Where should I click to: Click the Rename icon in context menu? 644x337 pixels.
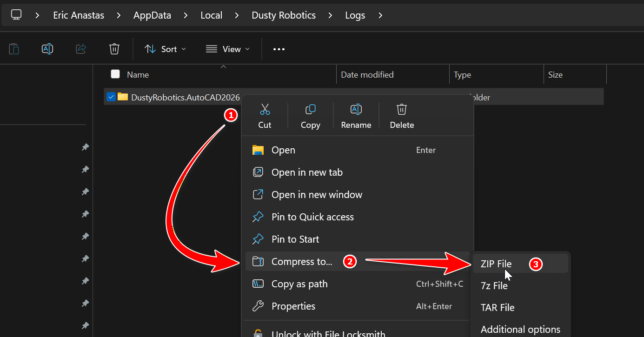click(x=356, y=109)
